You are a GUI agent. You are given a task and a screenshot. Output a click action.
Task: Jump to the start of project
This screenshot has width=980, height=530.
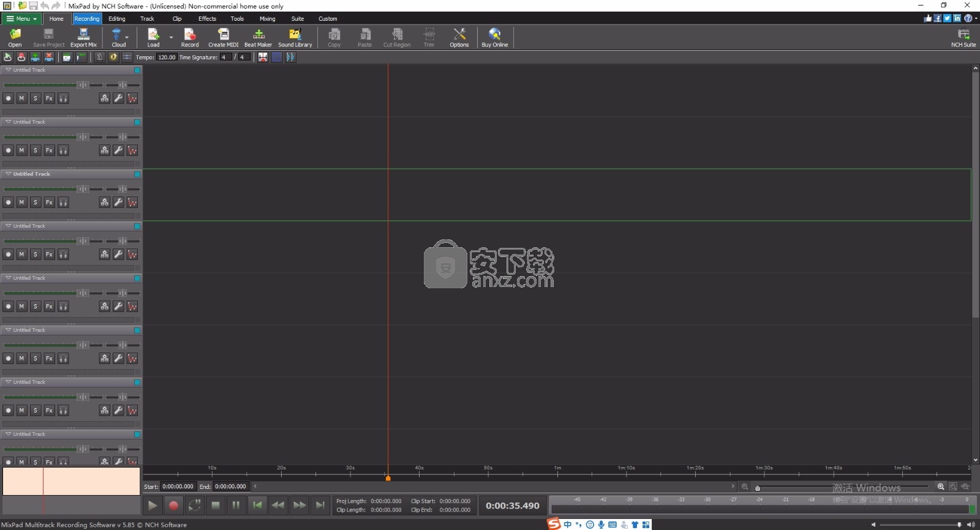click(257, 505)
